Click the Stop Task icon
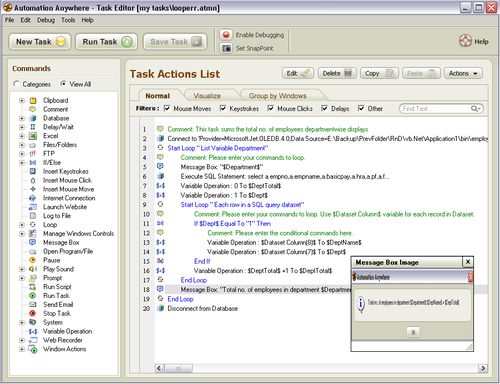This screenshot has height=384, width=500. (x=33, y=313)
